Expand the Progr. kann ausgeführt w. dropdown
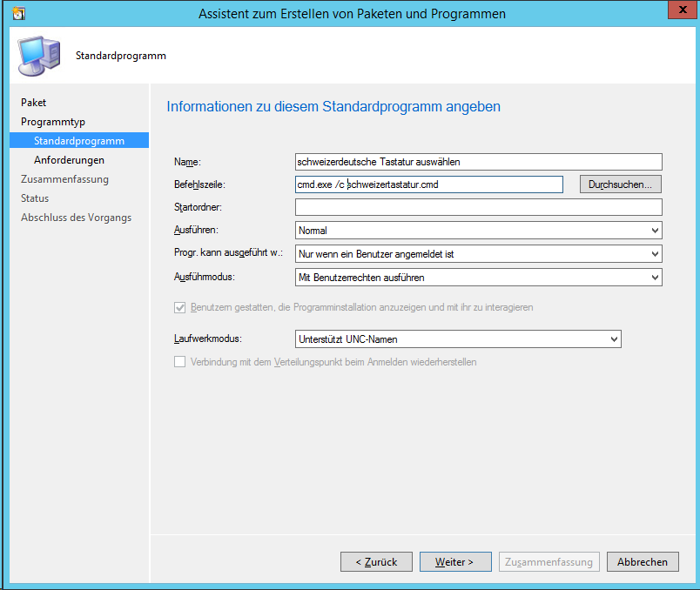 click(x=479, y=254)
